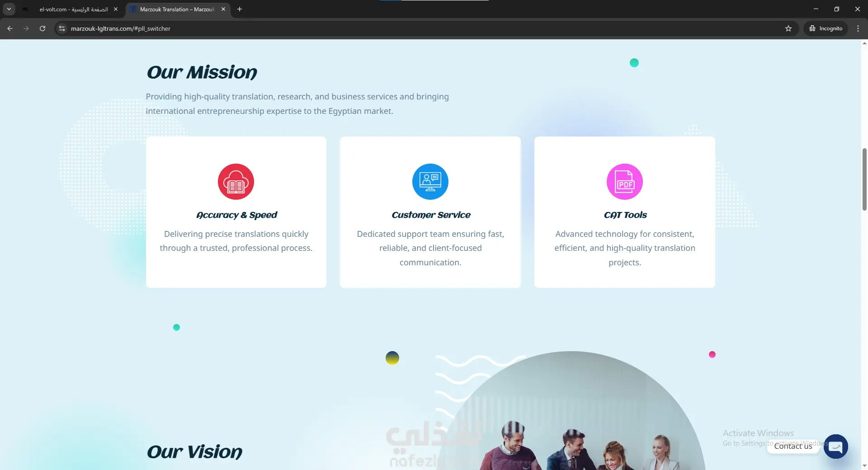Open the Chrome three-dot menu
This screenshot has height=470, width=868.
[858, 28]
